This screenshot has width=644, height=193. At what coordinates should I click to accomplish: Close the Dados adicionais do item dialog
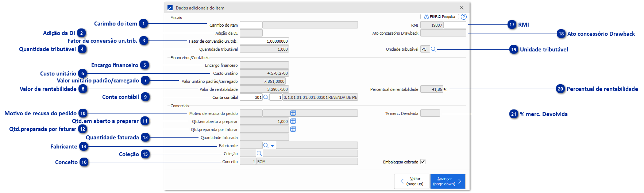click(462, 8)
